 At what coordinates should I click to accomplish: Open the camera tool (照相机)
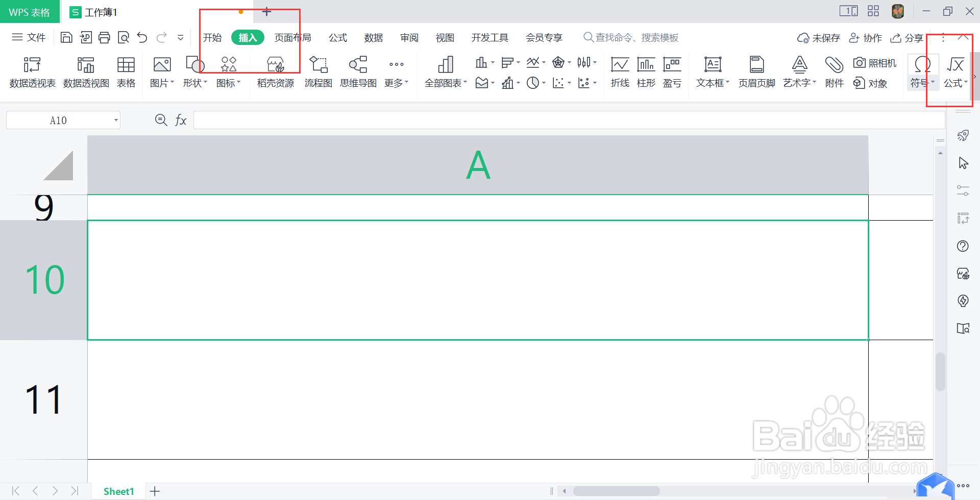pyautogui.click(x=875, y=63)
